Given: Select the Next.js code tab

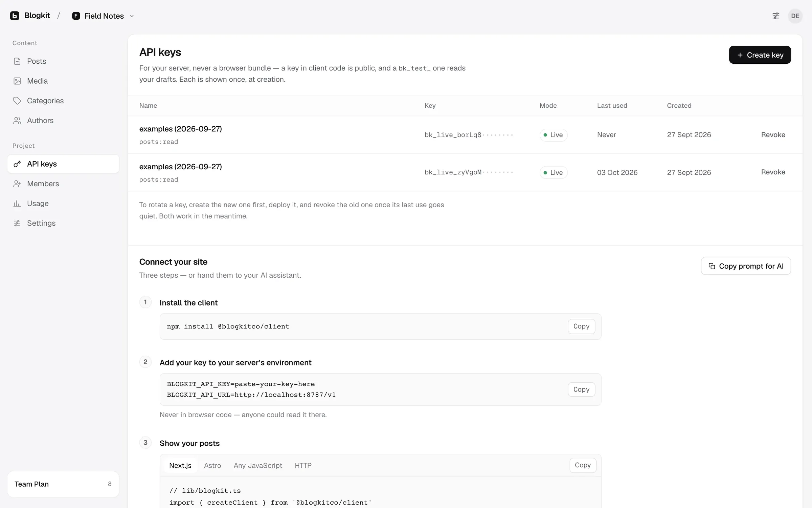Looking at the screenshot, I should (180, 465).
